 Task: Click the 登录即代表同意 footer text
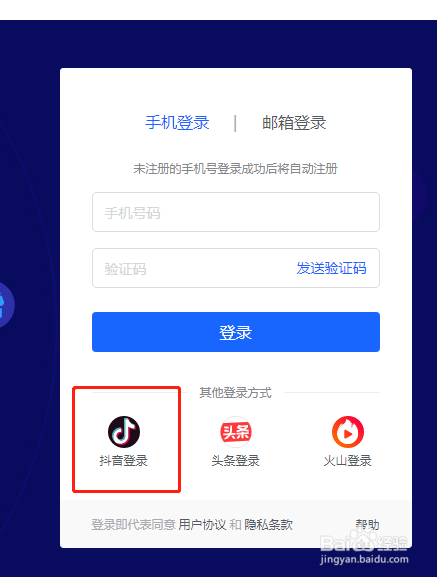point(134,525)
